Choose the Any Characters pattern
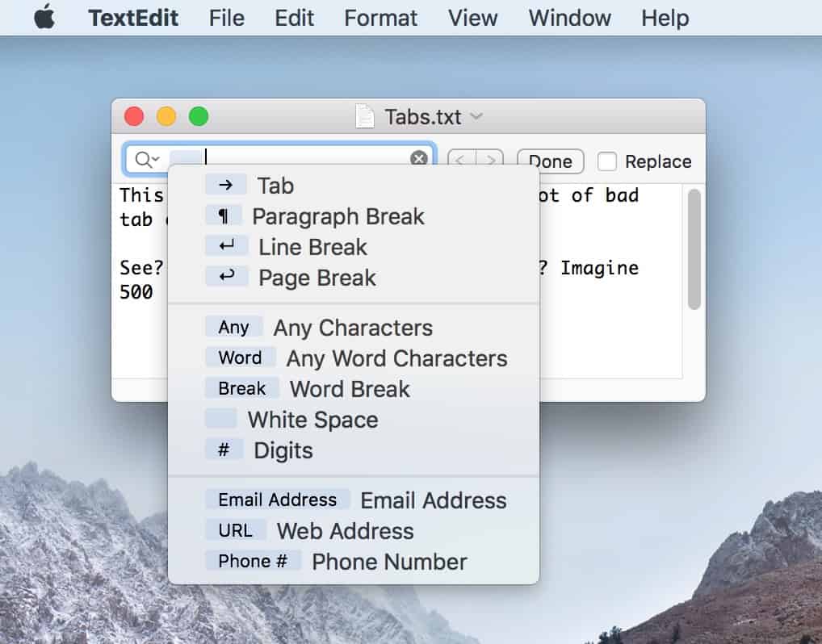Screen dimensions: 822x644 point(354,328)
